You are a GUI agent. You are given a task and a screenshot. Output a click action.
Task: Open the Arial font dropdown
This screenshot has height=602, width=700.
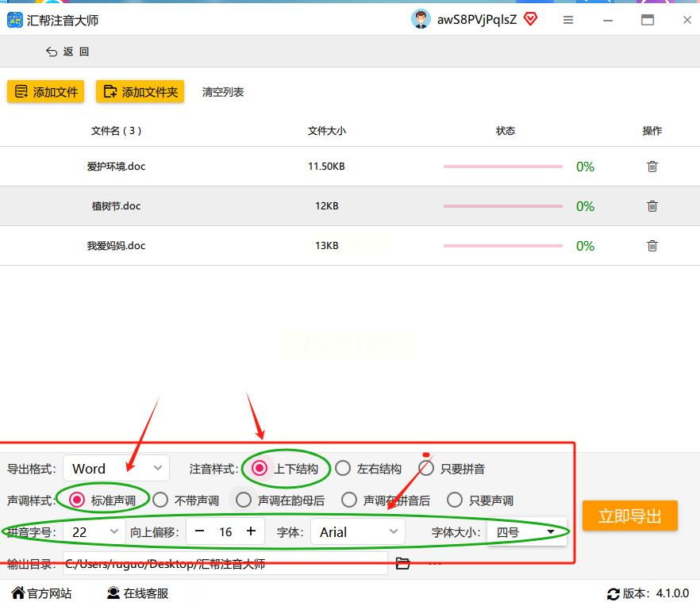(x=358, y=531)
